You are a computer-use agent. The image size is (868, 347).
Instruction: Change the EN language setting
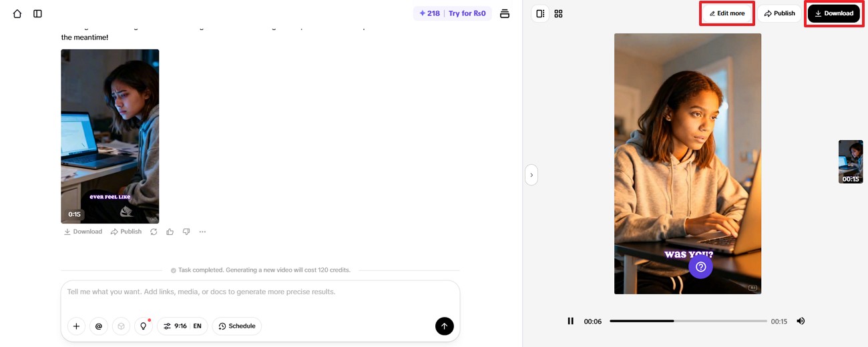pos(197,326)
